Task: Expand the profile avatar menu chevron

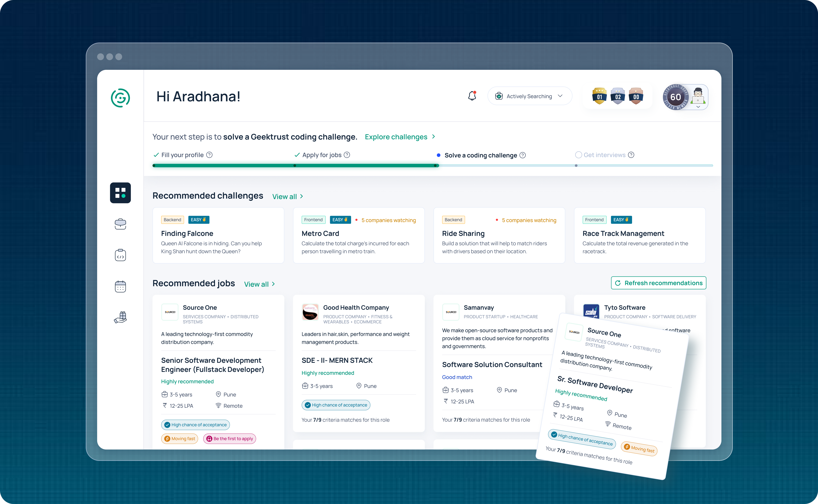Action: 698,107
